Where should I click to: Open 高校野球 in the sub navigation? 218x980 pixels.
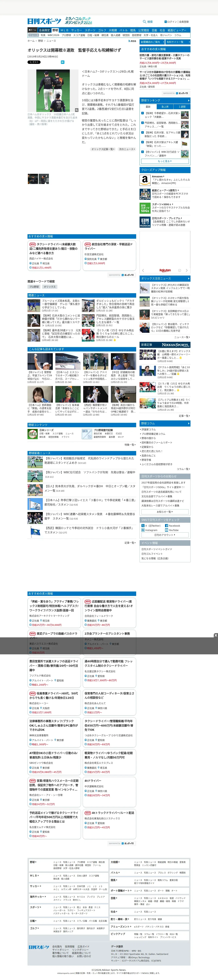coord(136,35)
